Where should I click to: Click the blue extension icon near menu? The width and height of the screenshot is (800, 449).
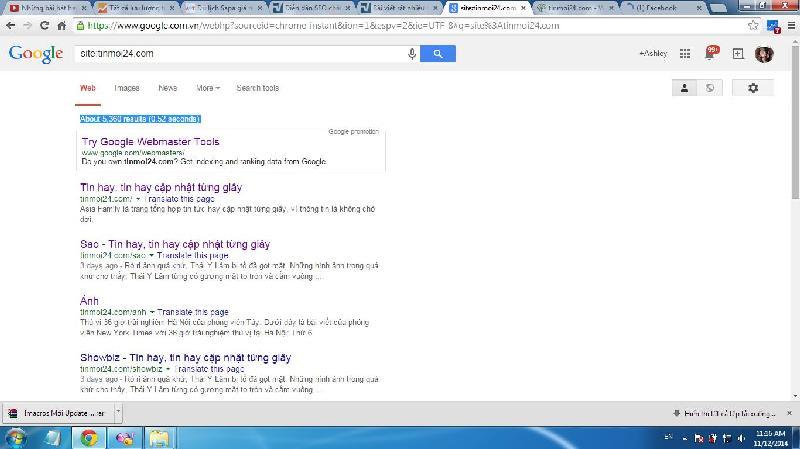click(x=773, y=26)
